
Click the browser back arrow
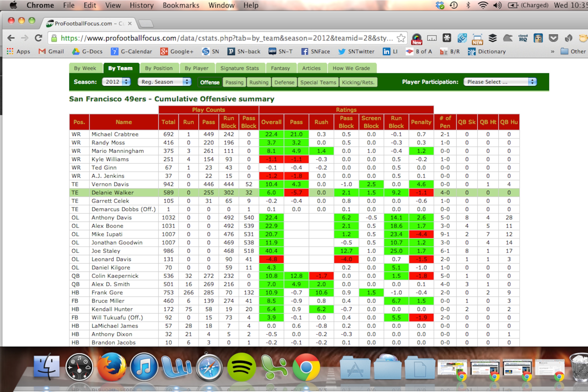tap(11, 38)
